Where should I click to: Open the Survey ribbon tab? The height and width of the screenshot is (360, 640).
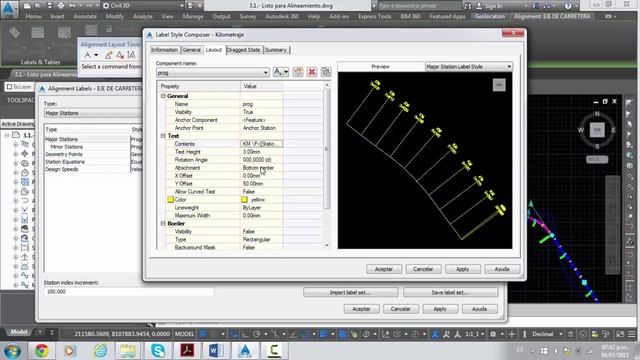coord(248,16)
